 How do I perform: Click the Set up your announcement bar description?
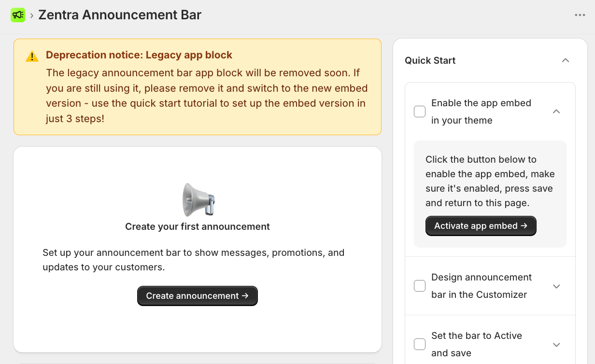pos(194,260)
